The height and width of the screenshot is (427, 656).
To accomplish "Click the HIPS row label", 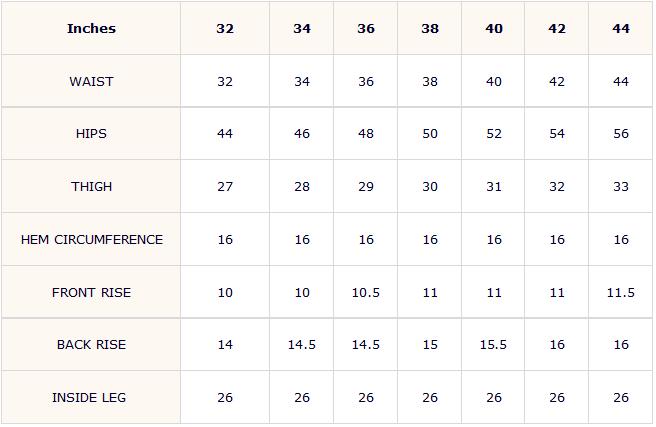I will (x=91, y=134).
